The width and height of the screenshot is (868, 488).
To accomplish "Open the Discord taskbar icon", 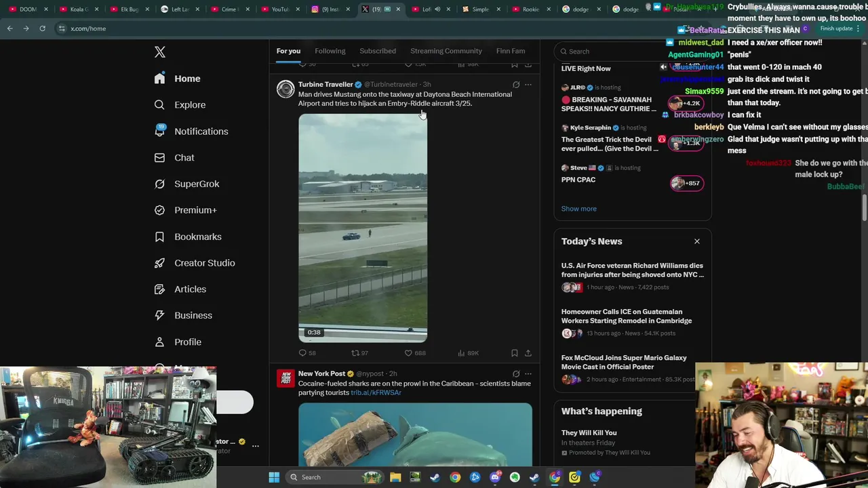I will coord(495,477).
